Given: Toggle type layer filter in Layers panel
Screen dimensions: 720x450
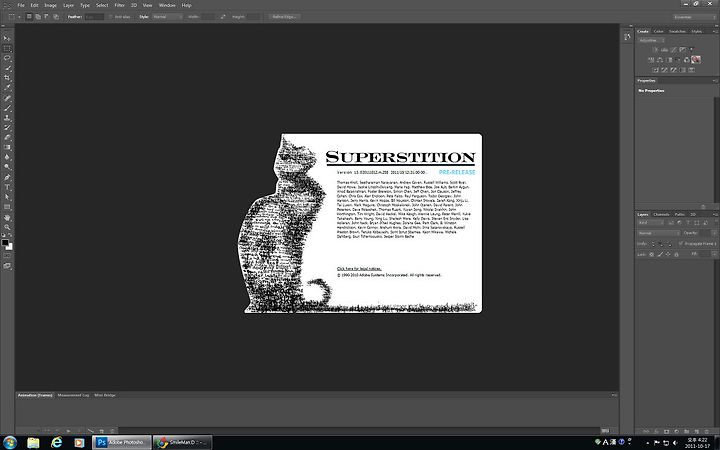Looking at the screenshot, I should point(688,223).
